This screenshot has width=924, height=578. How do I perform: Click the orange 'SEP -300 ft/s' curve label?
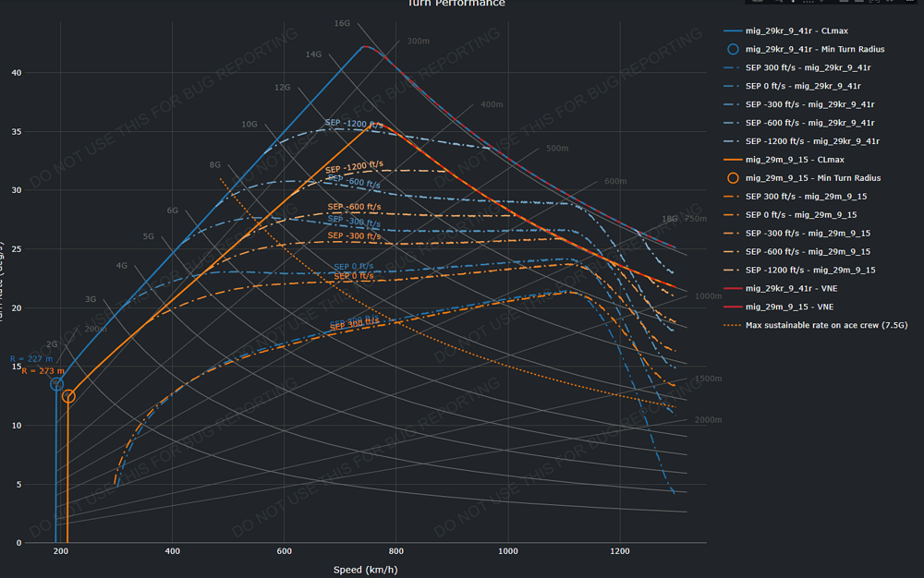tap(354, 236)
